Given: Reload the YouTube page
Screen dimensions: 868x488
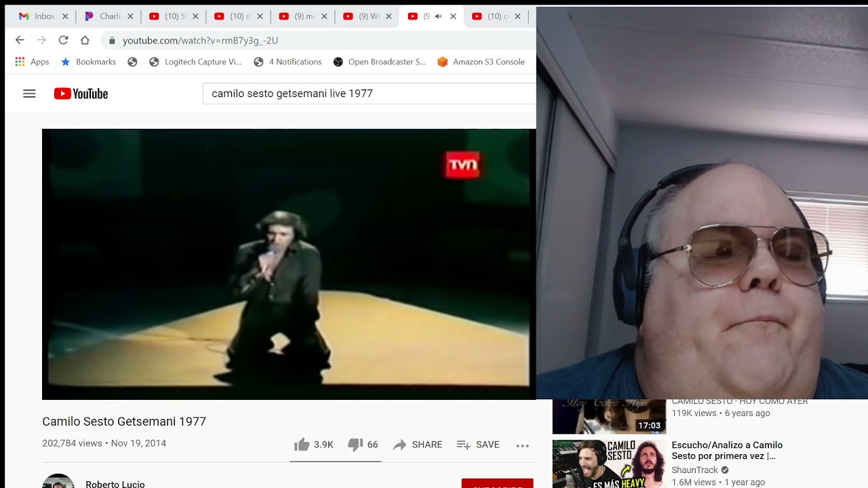Looking at the screenshot, I should tap(63, 40).
